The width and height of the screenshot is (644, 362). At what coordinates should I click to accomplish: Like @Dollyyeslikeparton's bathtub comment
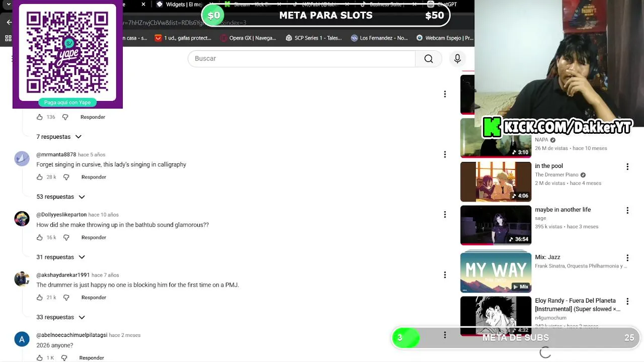(40, 237)
